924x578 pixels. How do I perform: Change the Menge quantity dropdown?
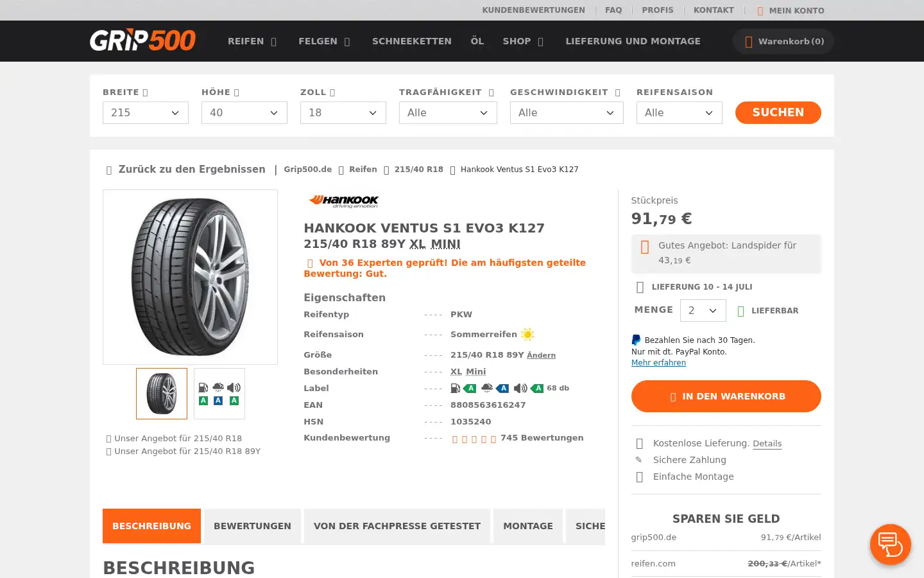[703, 310]
